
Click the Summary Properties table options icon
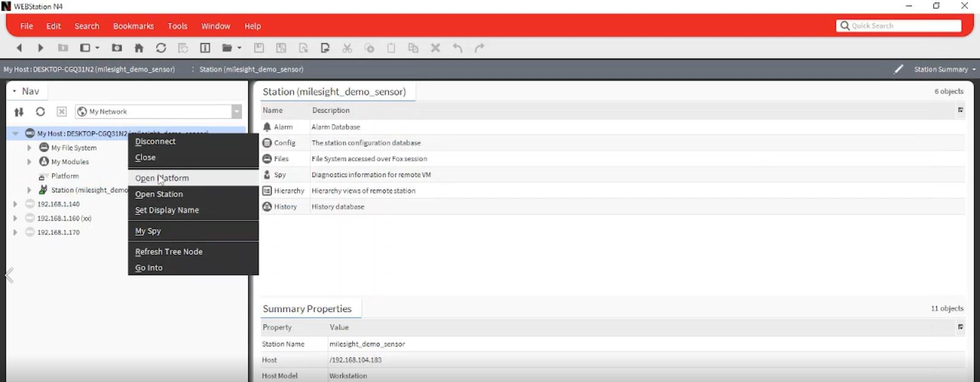click(x=960, y=327)
